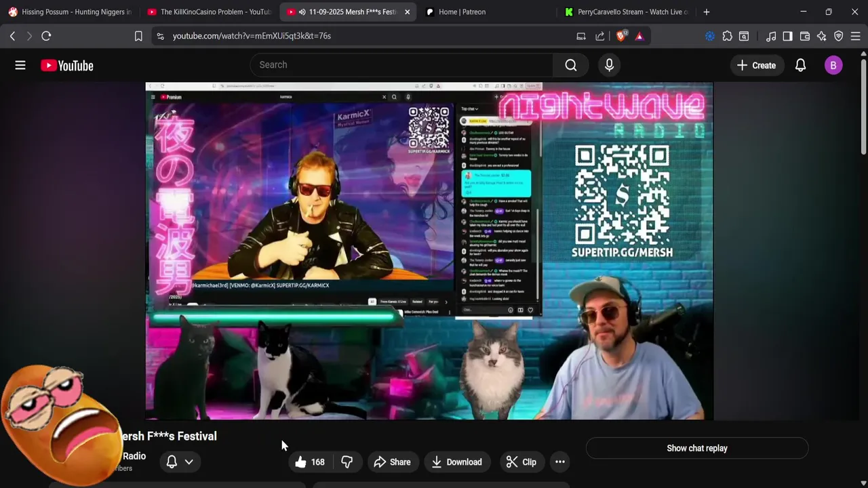
Task: Switch to the PerryCaravello Stream tab
Action: click(626, 12)
